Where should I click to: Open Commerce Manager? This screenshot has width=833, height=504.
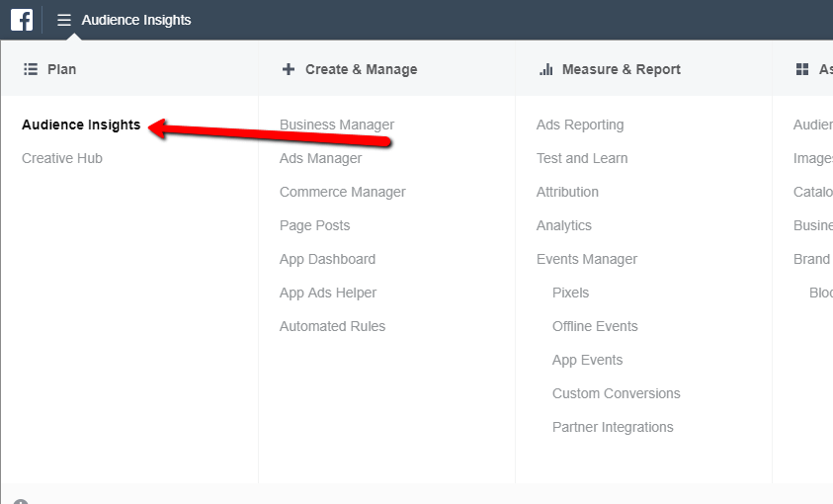(x=342, y=192)
